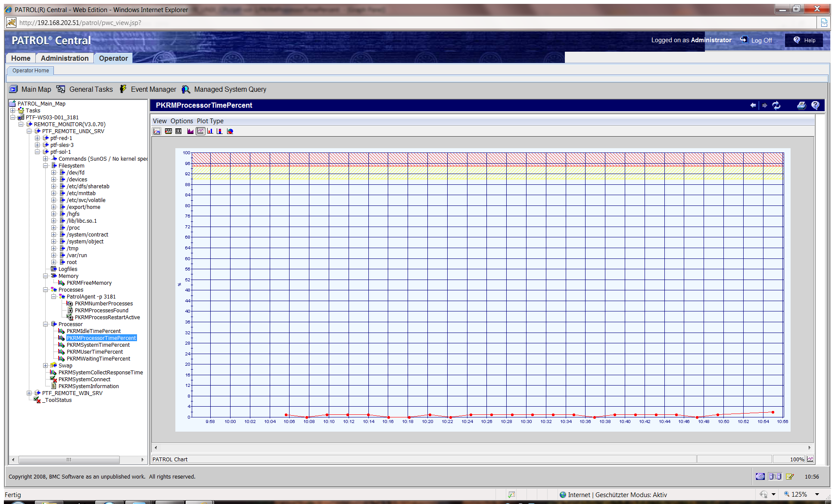Switch to the Home tab
The width and height of the screenshot is (835, 504).
click(21, 58)
